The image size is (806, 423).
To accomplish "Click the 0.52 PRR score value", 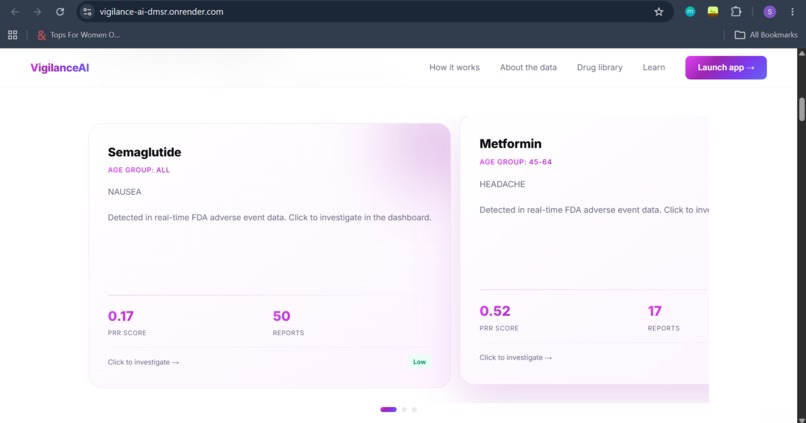I will coord(494,311).
